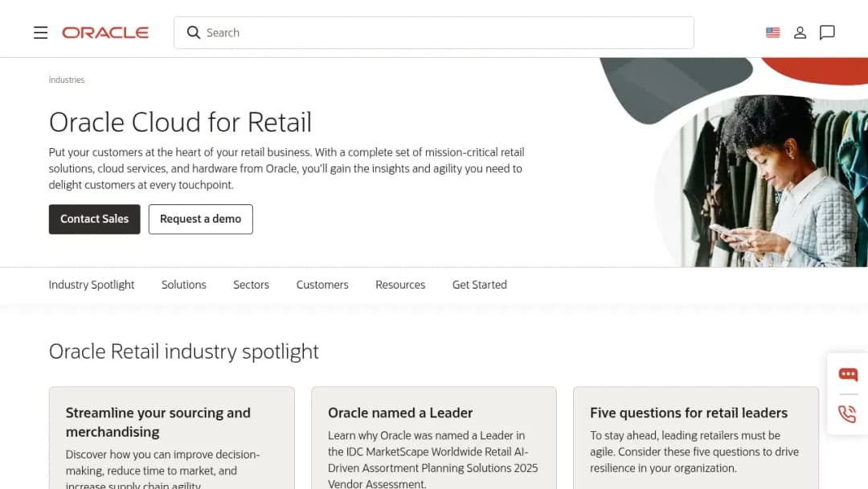Select the Sectors tab
Viewport: 868px width, 489px height.
251,285
